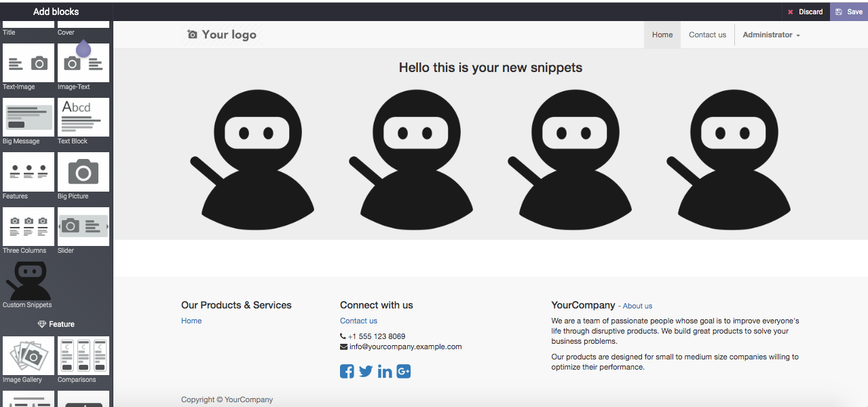Expand the Administrator dropdown
This screenshot has height=407, width=868.
coord(771,35)
